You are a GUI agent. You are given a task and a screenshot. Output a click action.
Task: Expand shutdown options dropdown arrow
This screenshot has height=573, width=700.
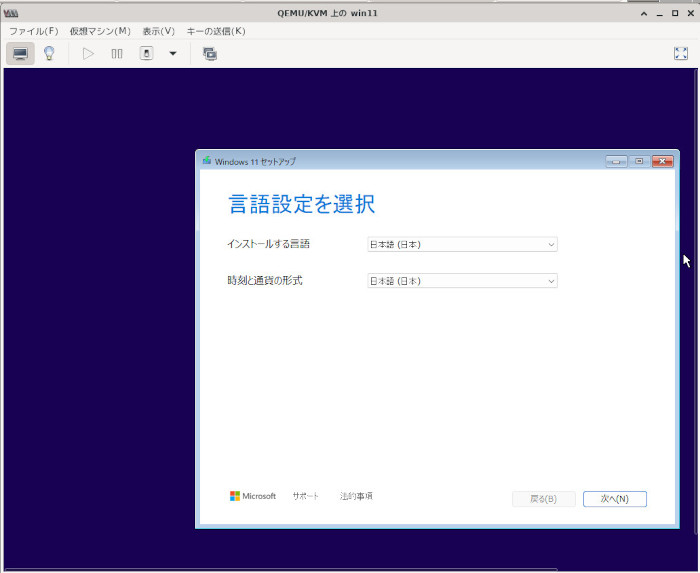pos(173,54)
